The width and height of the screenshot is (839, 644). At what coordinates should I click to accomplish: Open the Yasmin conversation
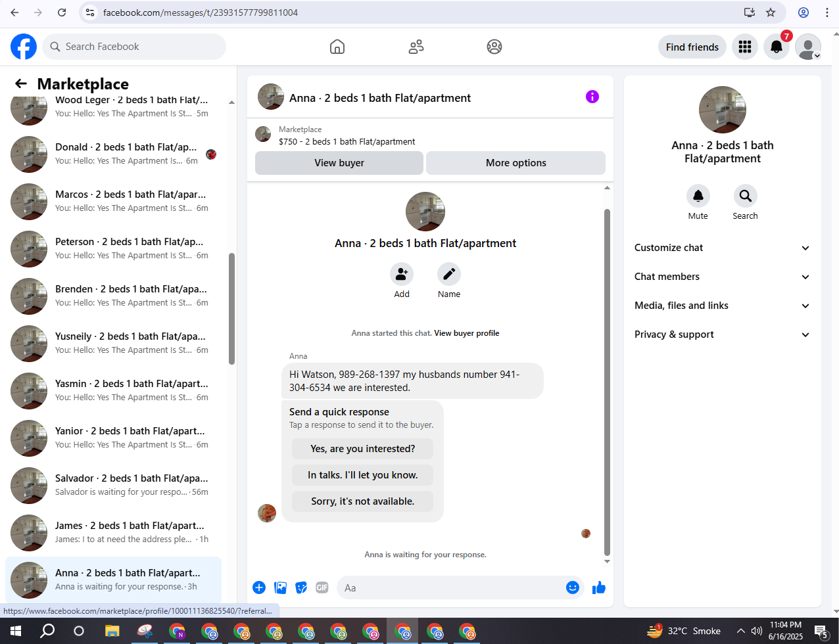(113, 391)
